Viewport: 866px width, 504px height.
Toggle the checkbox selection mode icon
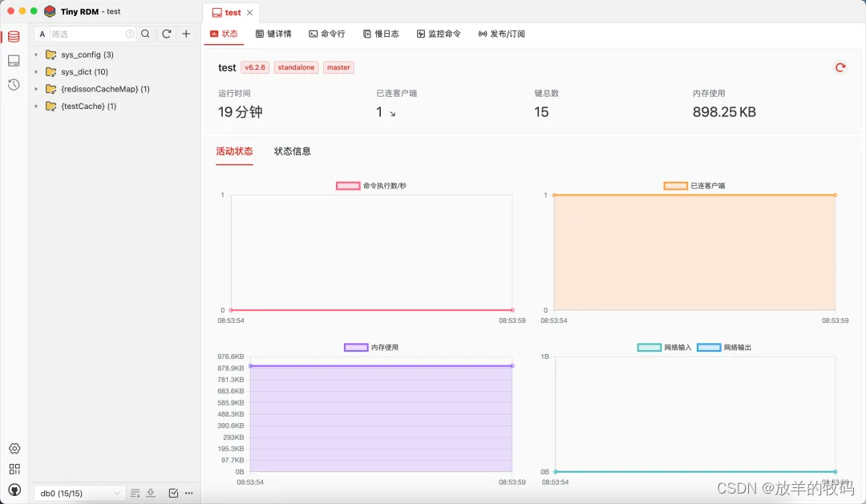[173, 493]
